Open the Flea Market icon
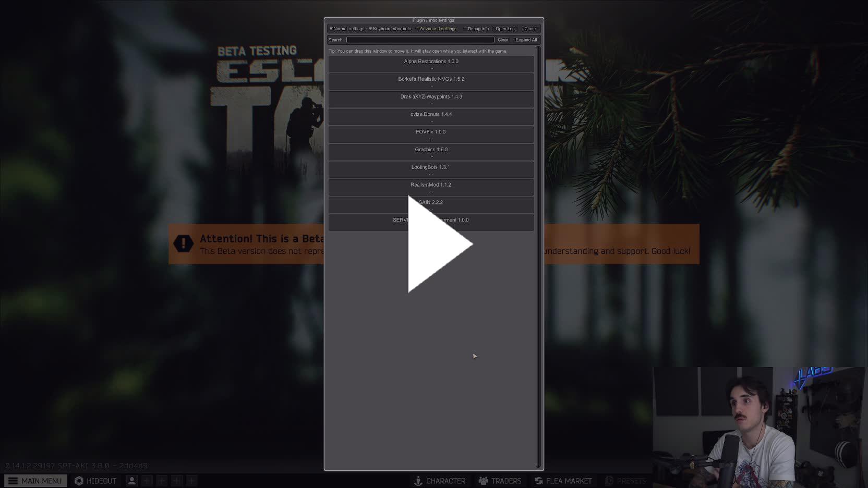The width and height of the screenshot is (868, 488). 538,481
